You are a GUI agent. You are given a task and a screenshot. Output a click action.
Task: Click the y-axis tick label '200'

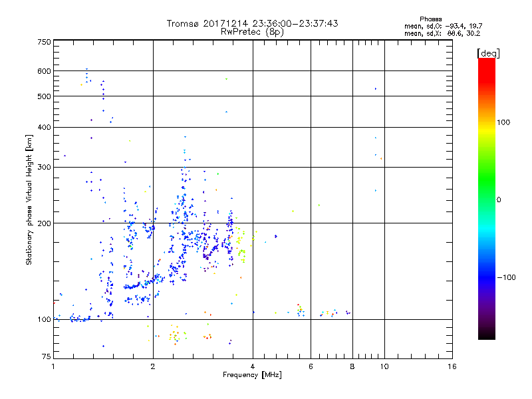click(x=44, y=223)
